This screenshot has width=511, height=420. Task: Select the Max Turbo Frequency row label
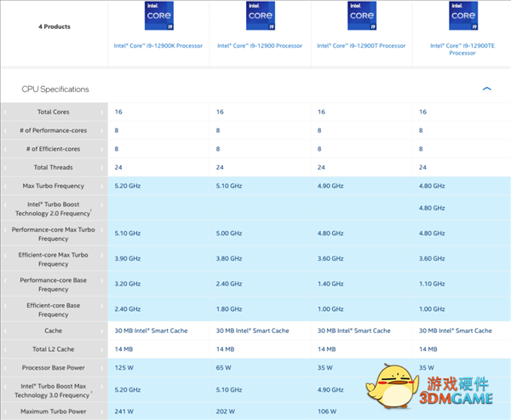53,186
